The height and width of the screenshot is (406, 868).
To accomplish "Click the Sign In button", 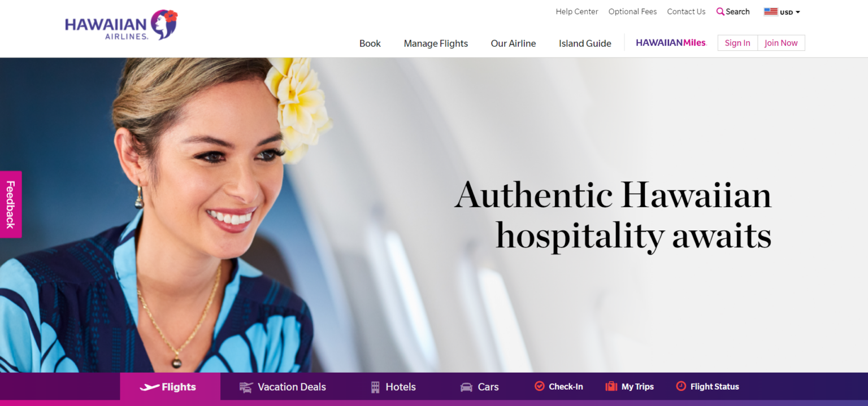I will point(737,43).
